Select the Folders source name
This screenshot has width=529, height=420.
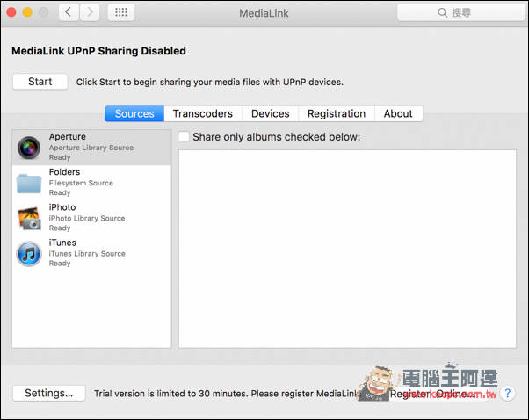click(64, 172)
